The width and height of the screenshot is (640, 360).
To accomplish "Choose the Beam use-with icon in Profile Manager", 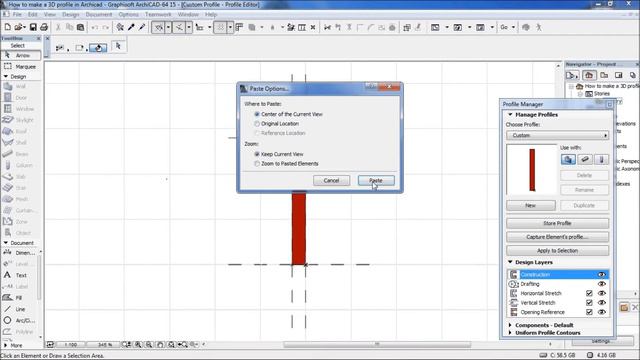I will pos(585,159).
